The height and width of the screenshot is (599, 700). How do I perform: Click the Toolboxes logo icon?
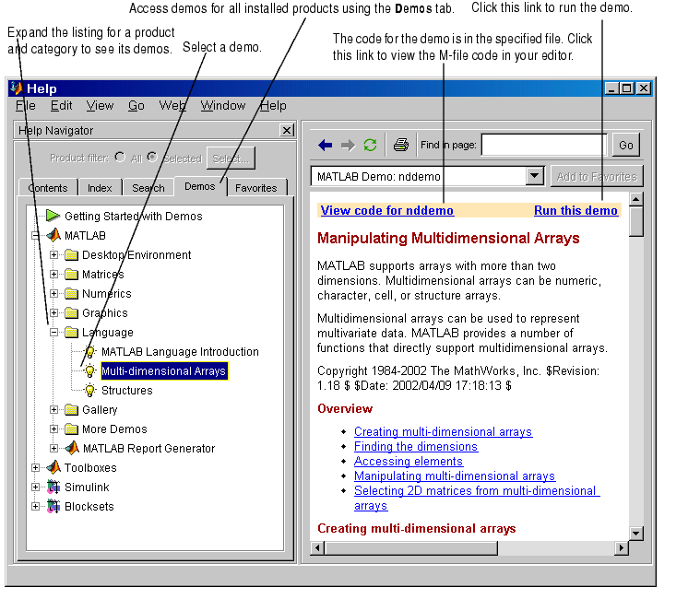tap(54, 467)
